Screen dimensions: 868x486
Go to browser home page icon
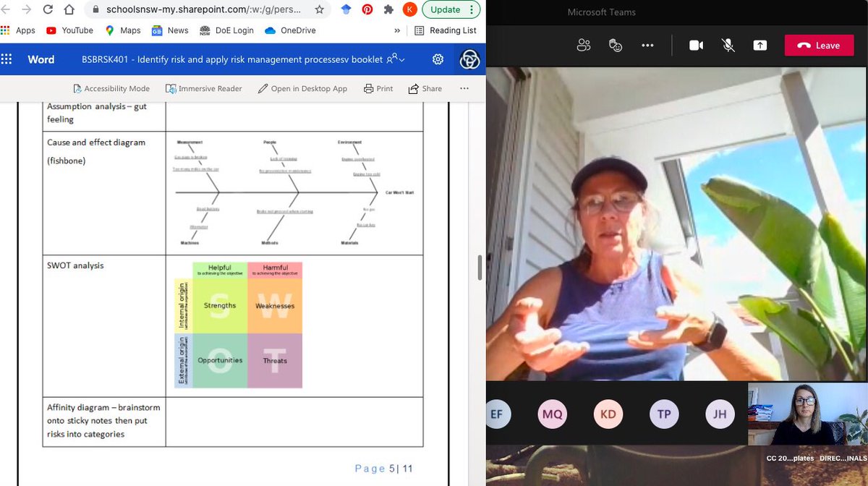(x=69, y=9)
